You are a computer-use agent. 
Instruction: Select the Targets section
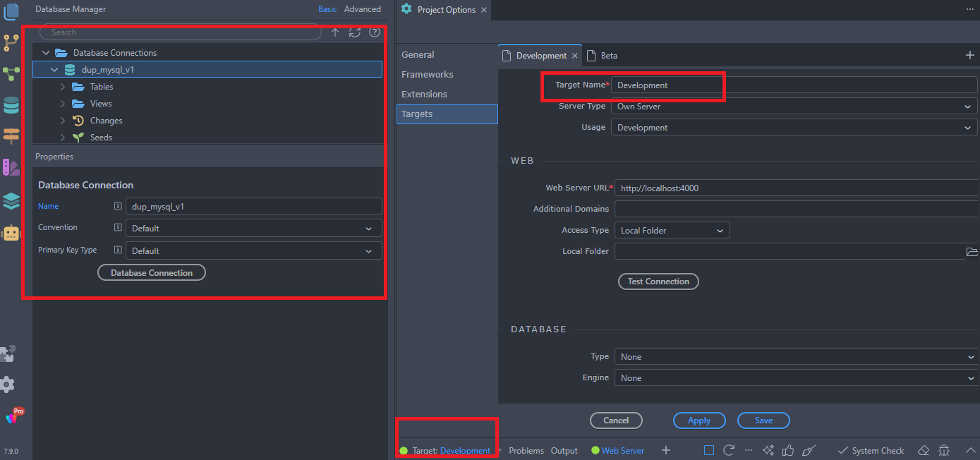click(x=447, y=114)
